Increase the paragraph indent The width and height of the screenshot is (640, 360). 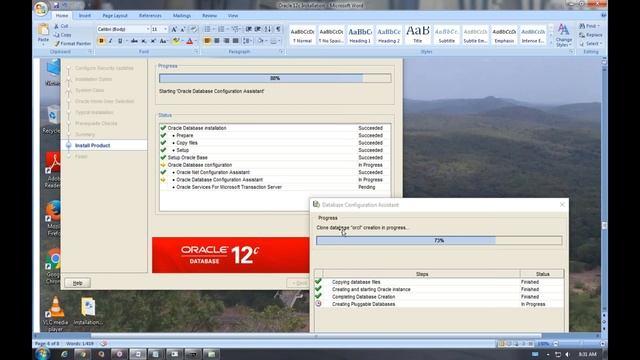click(258, 29)
